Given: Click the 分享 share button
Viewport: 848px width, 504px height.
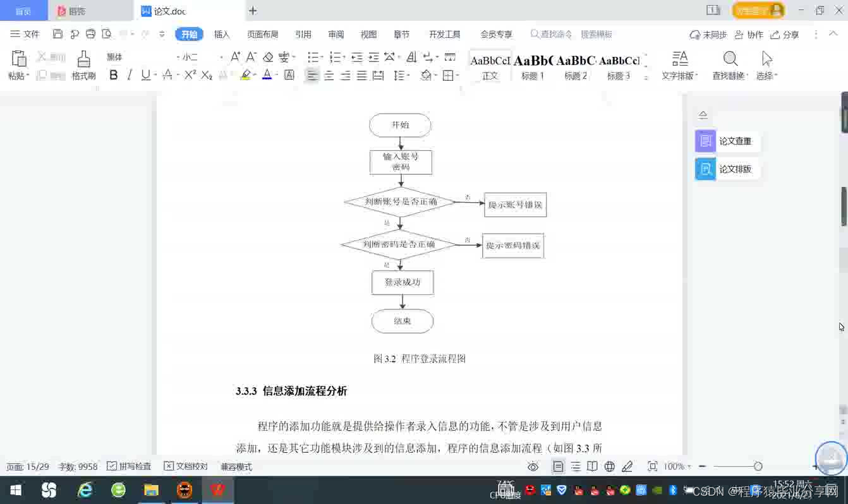Looking at the screenshot, I should coord(785,35).
